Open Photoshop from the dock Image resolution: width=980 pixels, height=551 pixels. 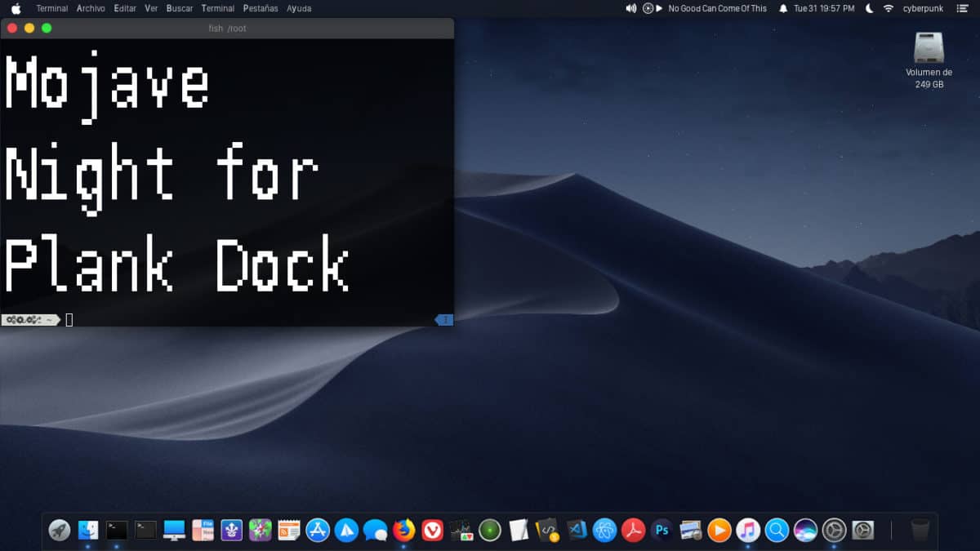[x=661, y=530]
